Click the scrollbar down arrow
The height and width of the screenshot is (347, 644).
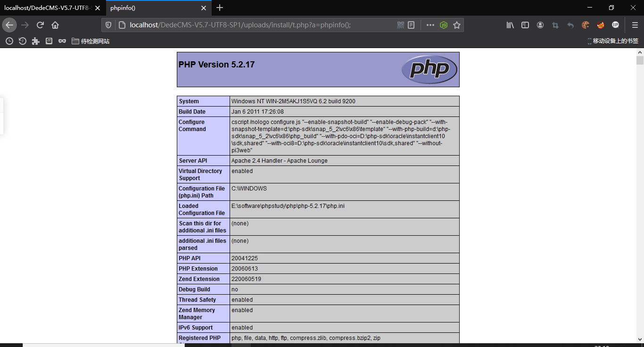coord(640,339)
